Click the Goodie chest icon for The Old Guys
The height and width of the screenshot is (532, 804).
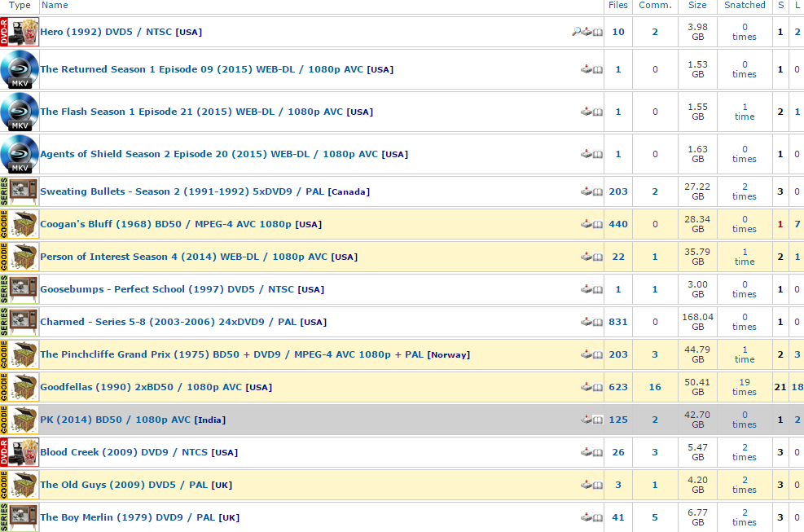pos(20,485)
